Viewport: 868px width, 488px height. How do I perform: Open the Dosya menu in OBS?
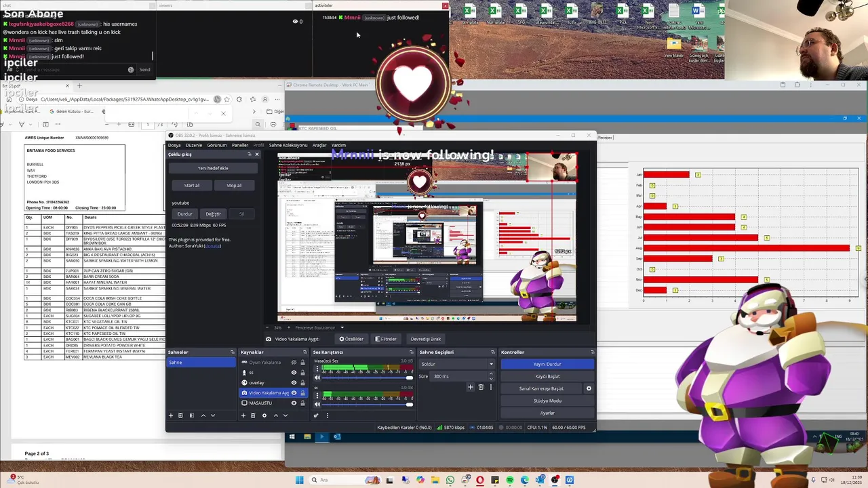[x=174, y=145]
